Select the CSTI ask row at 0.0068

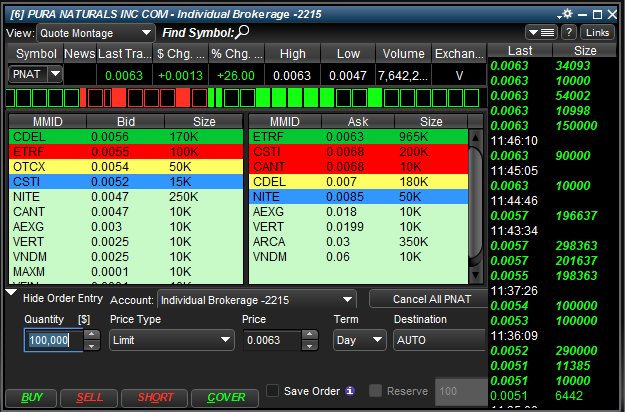358,152
